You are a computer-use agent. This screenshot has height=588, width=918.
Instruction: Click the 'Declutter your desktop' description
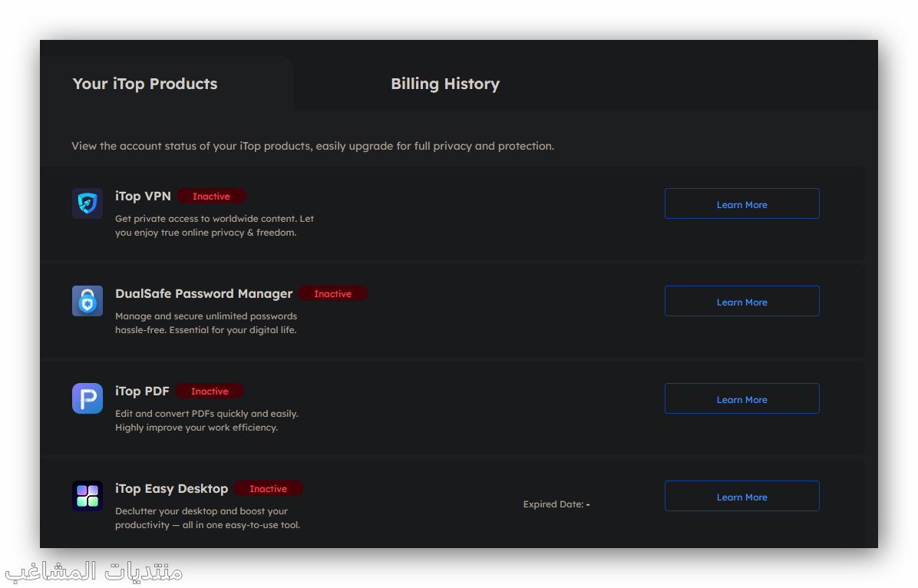tap(207, 517)
